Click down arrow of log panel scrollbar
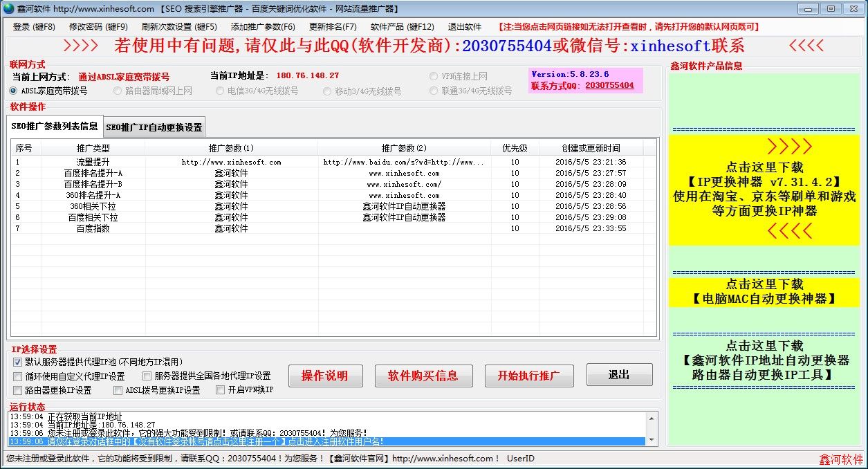The height and width of the screenshot is (469, 868). tap(651, 441)
